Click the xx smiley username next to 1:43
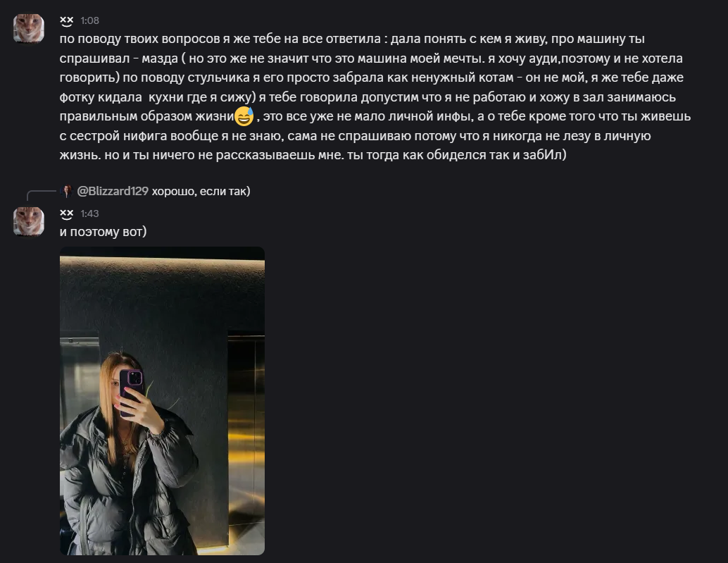The height and width of the screenshot is (563, 728). click(67, 214)
